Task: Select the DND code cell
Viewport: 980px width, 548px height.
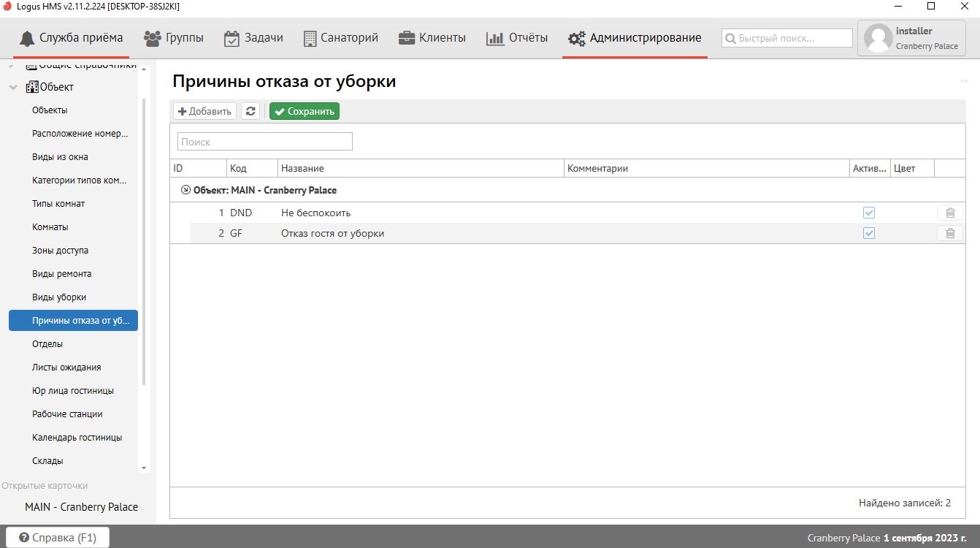Action: (253, 213)
